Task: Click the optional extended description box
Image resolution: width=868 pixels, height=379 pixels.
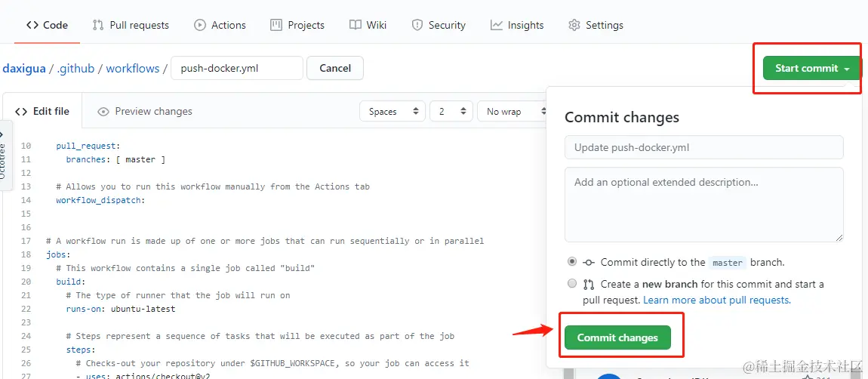Action: [x=704, y=205]
